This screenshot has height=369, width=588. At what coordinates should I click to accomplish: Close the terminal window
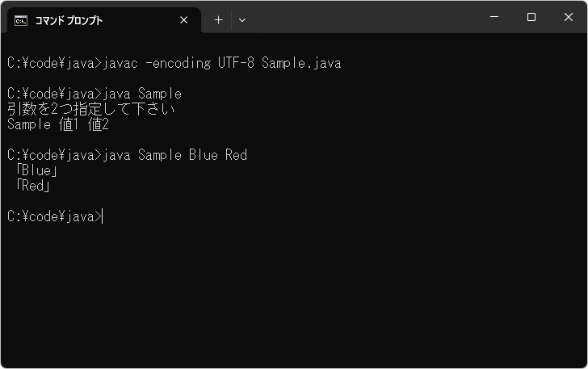[x=568, y=17]
